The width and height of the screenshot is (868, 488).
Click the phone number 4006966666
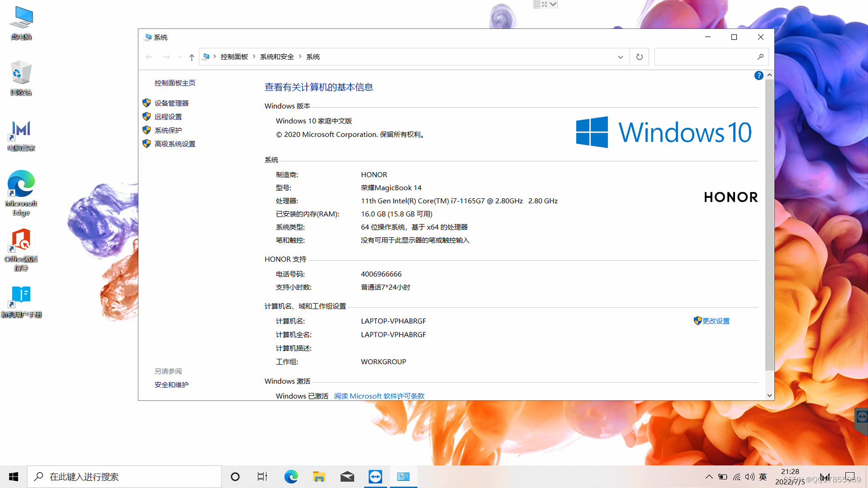381,274
